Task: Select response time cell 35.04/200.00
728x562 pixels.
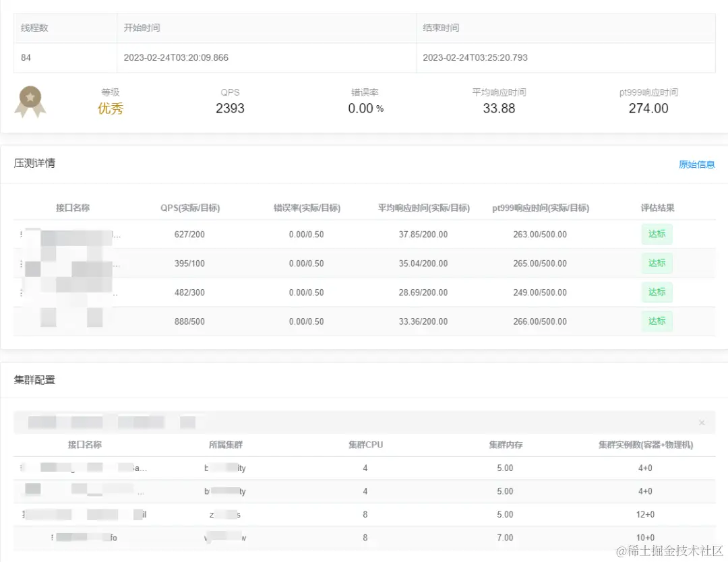Action: (423, 263)
